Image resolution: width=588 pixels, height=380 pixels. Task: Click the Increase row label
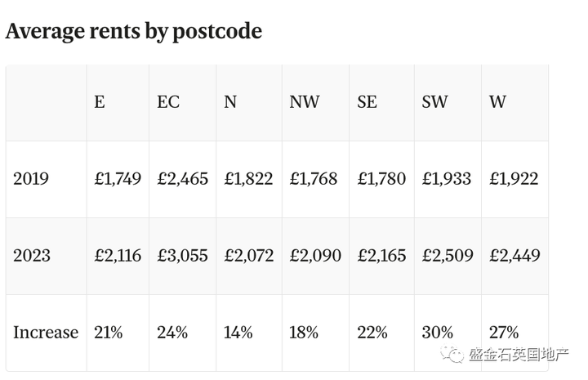pyautogui.click(x=46, y=333)
